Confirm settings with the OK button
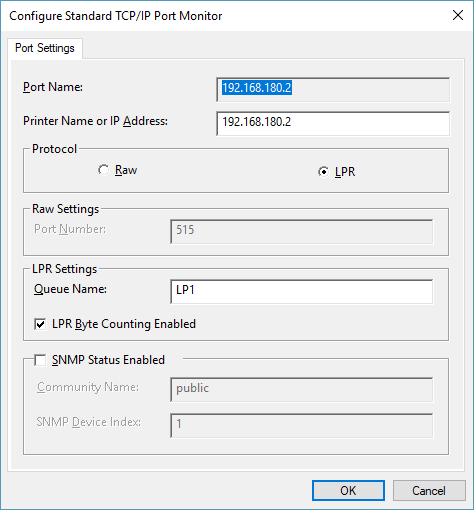The width and height of the screenshot is (474, 510). tap(348, 490)
